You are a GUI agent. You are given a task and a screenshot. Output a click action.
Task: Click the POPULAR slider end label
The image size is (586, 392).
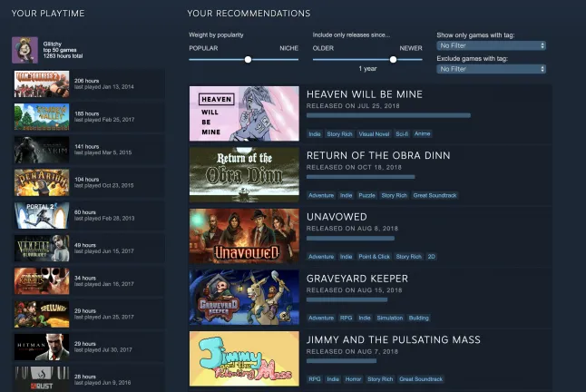(x=203, y=48)
